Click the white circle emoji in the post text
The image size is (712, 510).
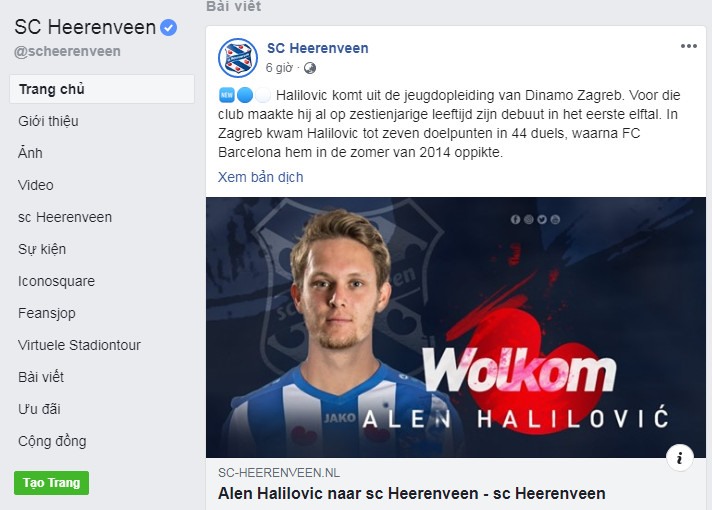(262, 95)
